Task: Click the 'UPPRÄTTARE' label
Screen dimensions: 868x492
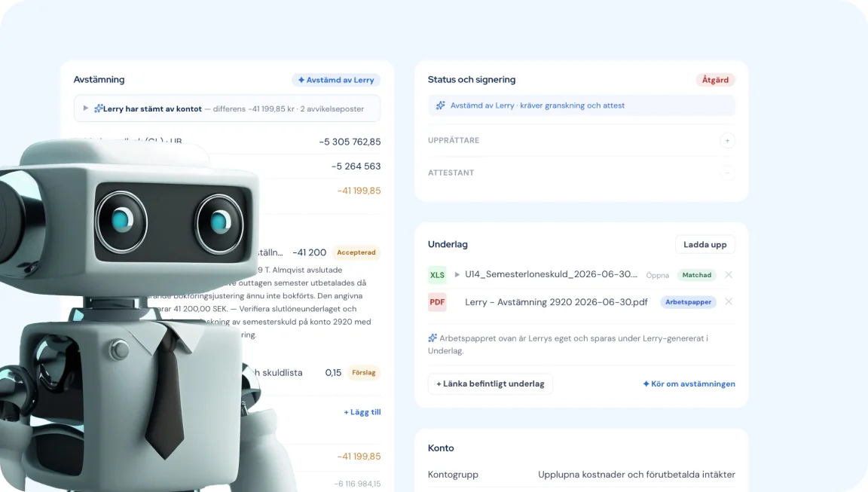Action: click(454, 141)
